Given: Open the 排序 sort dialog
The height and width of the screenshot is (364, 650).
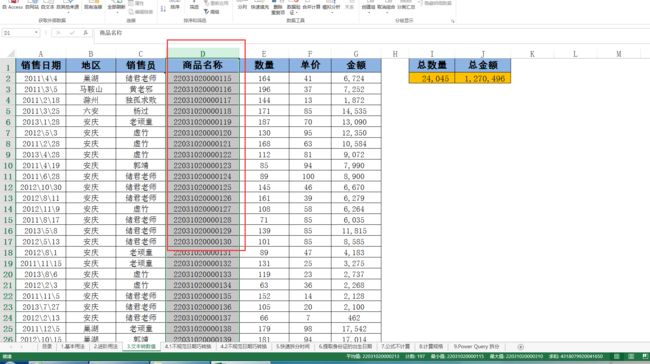Looking at the screenshot, I should click(175, 6).
